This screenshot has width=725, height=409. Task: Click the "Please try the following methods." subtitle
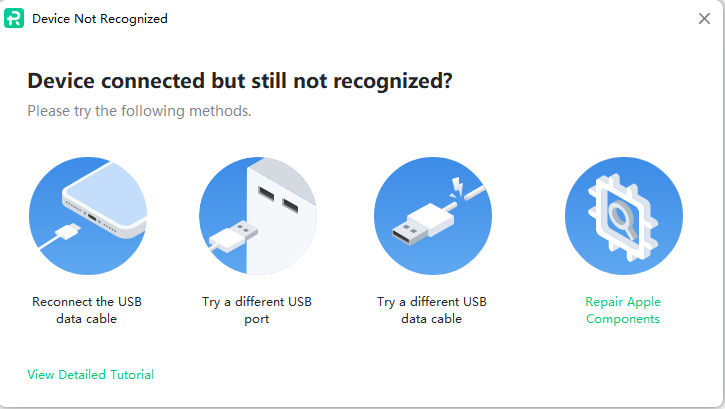click(x=139, y=110)
